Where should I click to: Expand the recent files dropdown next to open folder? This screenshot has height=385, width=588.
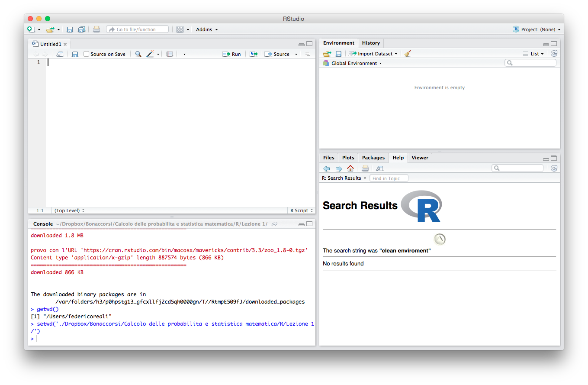58,30
